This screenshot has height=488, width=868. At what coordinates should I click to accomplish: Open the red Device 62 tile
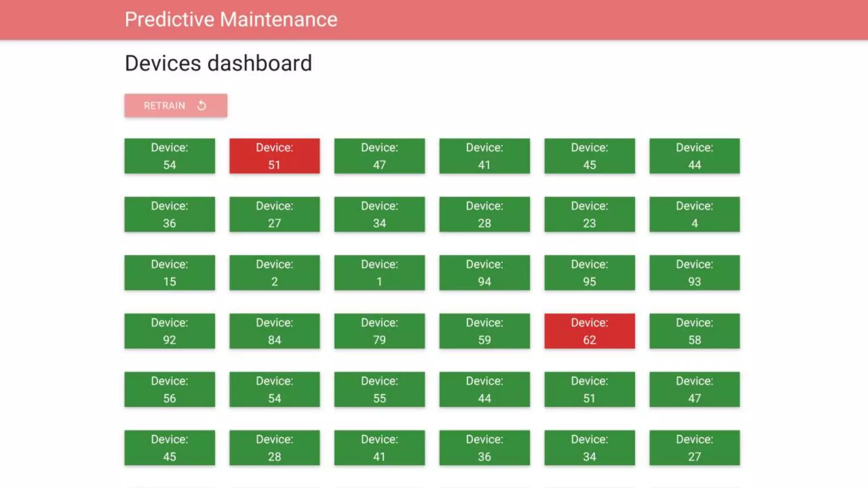[x=589, y=331]
